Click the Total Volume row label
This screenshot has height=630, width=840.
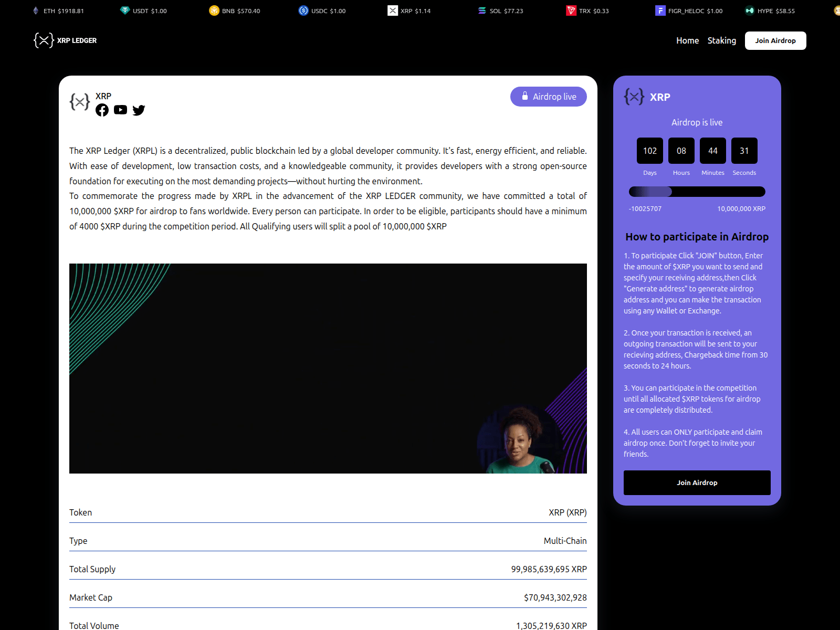click(94, 626)
